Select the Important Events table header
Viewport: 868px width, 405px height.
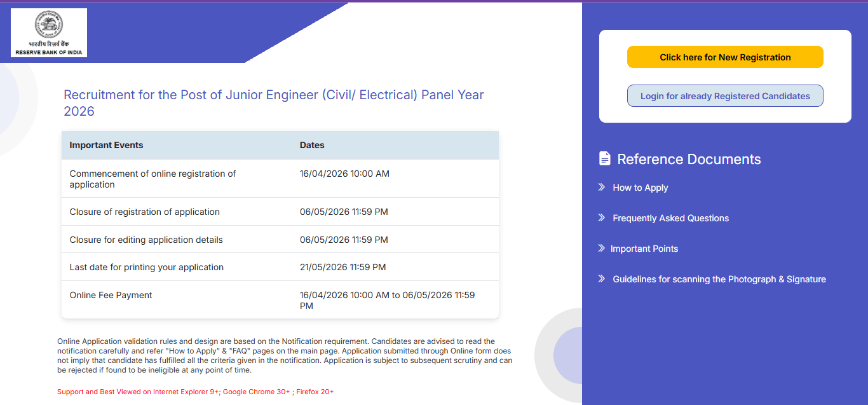[106, 145]
